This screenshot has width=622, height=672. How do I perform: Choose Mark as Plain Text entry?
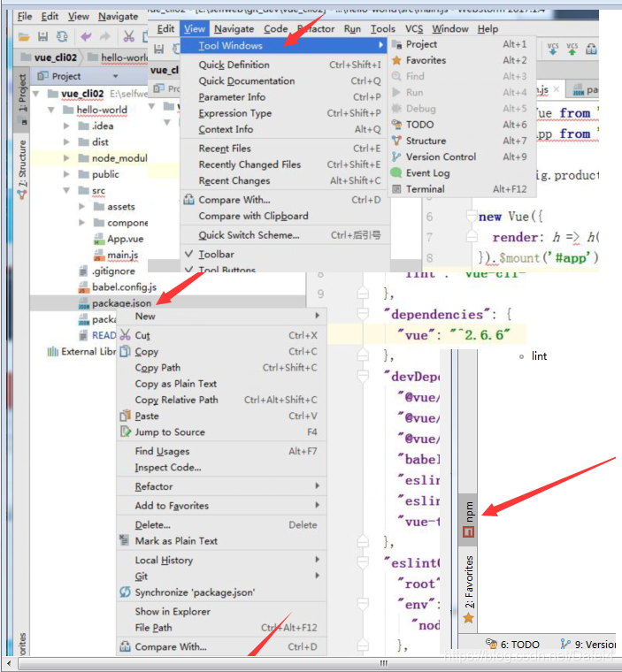pyautogui.click(x=221, y=541)
